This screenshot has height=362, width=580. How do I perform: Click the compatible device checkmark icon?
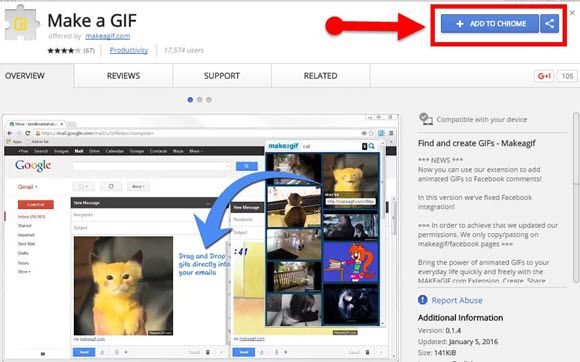click(426, 119)
